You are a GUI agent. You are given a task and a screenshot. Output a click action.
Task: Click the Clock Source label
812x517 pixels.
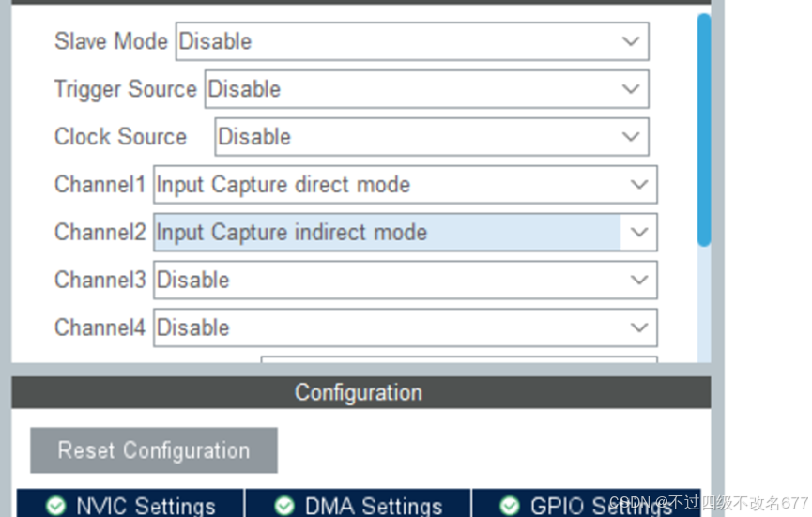pos(121,137)
